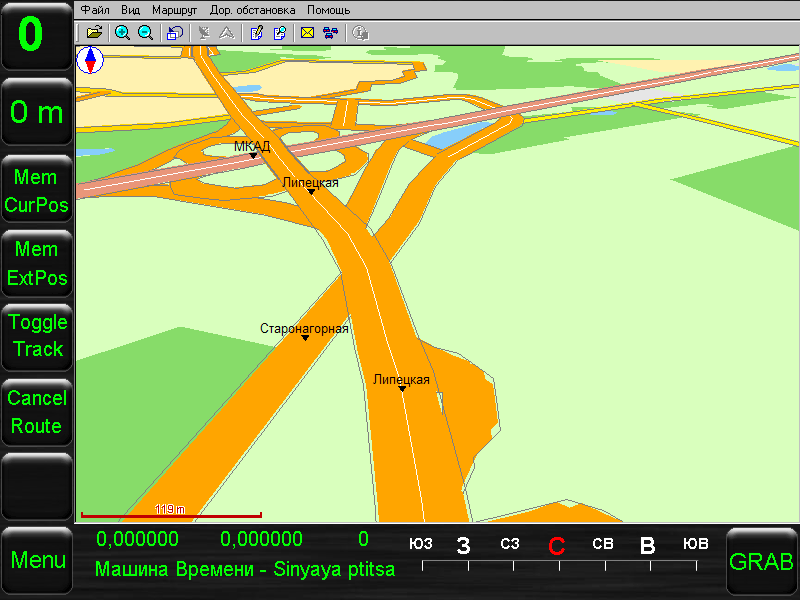Click the yellow envelope message icon
Screen dimensions: 800x600
(x=308, y=33)
